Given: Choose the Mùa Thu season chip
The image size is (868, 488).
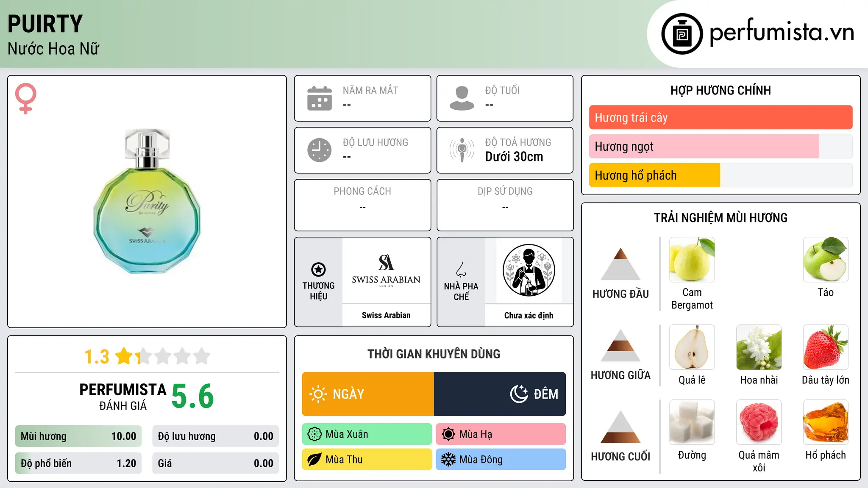Looking at the screenshot, I should click(x=367, y=460).
